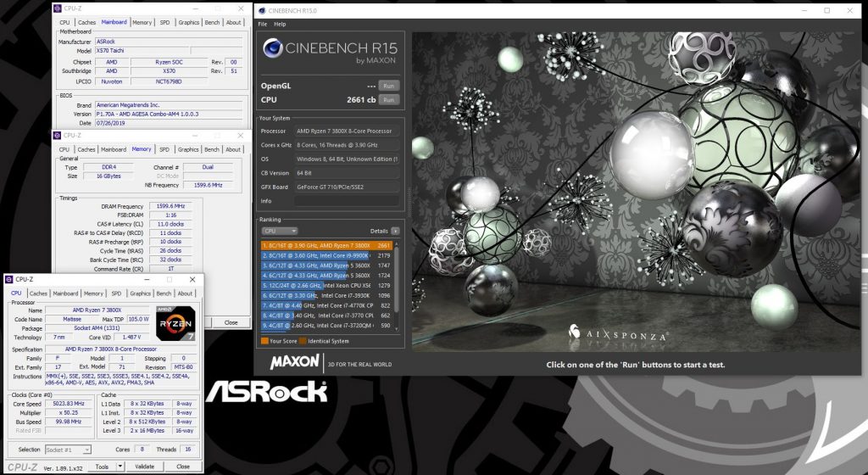Click the ranking list vertical scrollbar
Image resolution: width=868 pixels, height=475 pixels.
[x=397, y=285]
